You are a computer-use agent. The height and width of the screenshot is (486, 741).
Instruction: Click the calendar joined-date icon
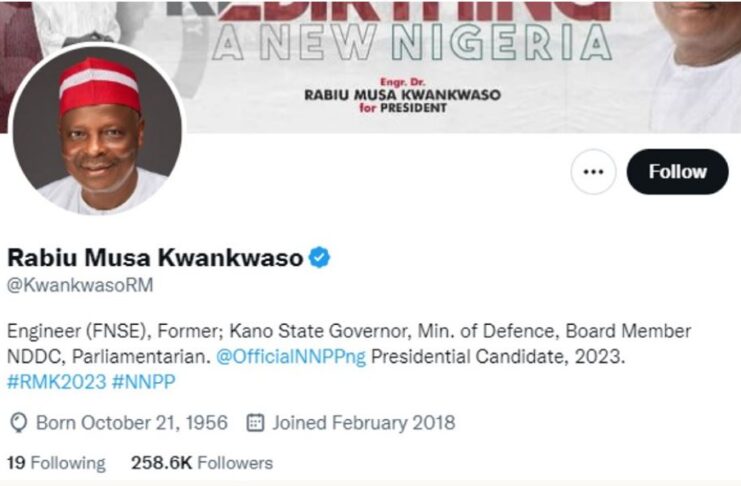(255, 422)
